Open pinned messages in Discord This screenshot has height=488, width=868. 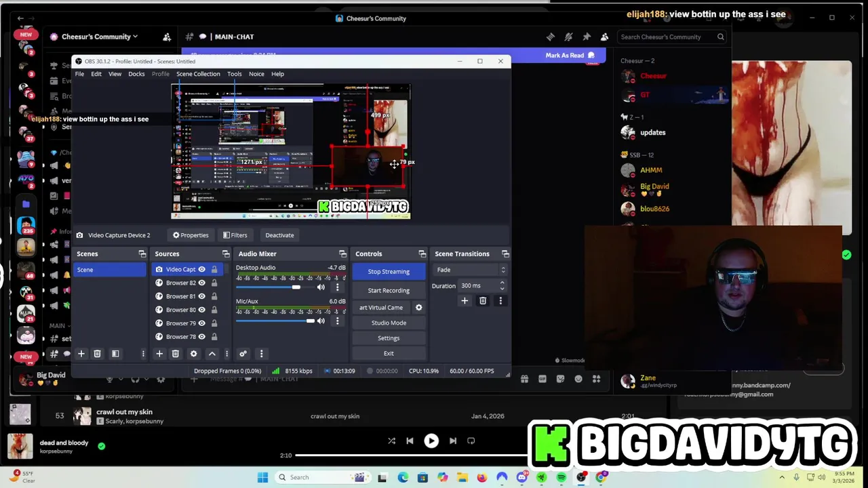(587, 37)
